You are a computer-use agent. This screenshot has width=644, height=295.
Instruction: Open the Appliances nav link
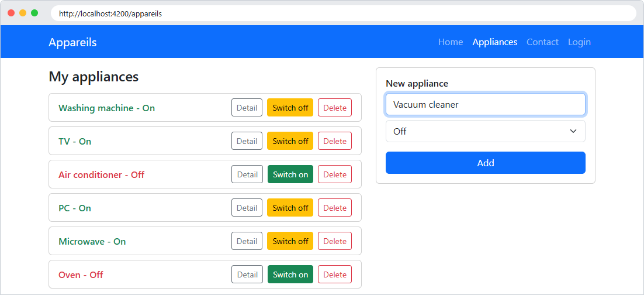click(x=495, y=42)
